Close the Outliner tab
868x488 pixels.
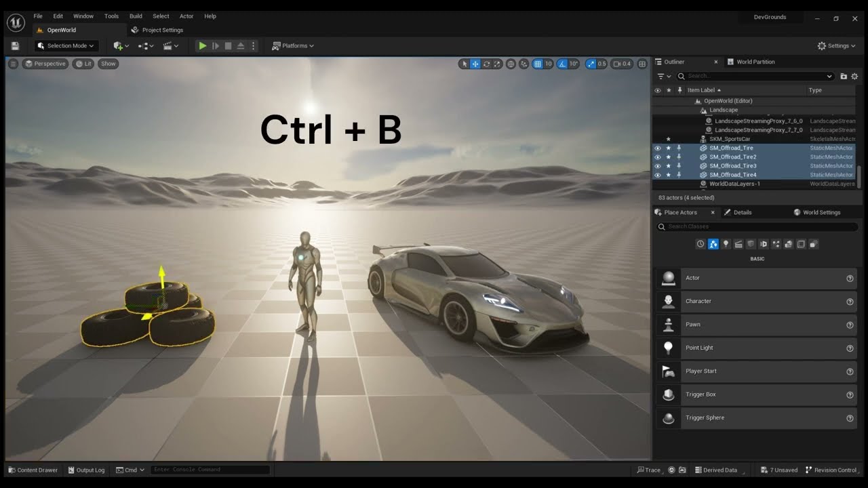(715, 62)
